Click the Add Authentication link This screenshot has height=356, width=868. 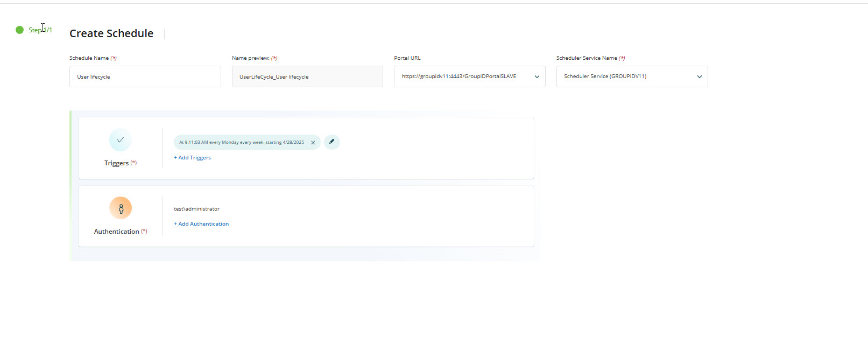click(x=201, y=224)
